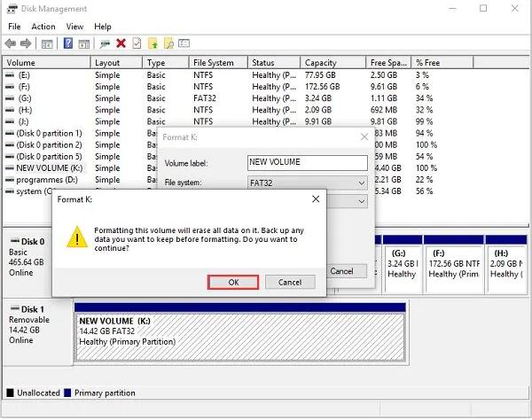Open the Action menu
Image resolution: width=532 pixels, height=420 pixels.
click(43, 27)
